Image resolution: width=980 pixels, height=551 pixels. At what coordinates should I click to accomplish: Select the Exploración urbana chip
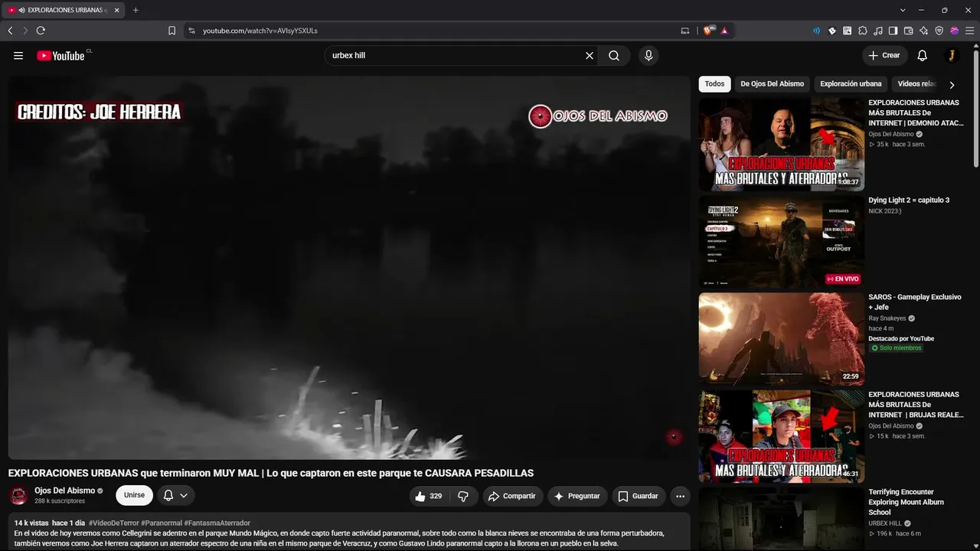[851, 84]
